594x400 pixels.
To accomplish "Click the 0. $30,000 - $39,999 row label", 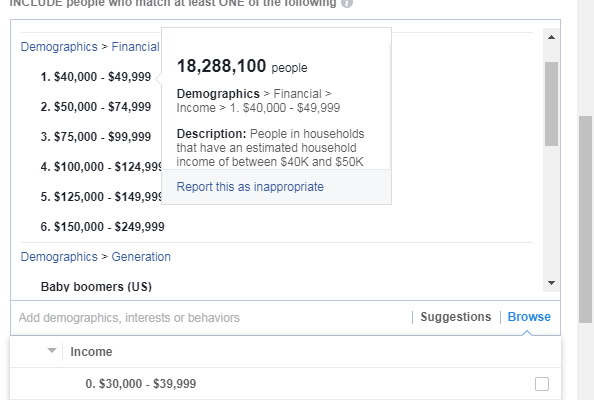I will [141, 384].
